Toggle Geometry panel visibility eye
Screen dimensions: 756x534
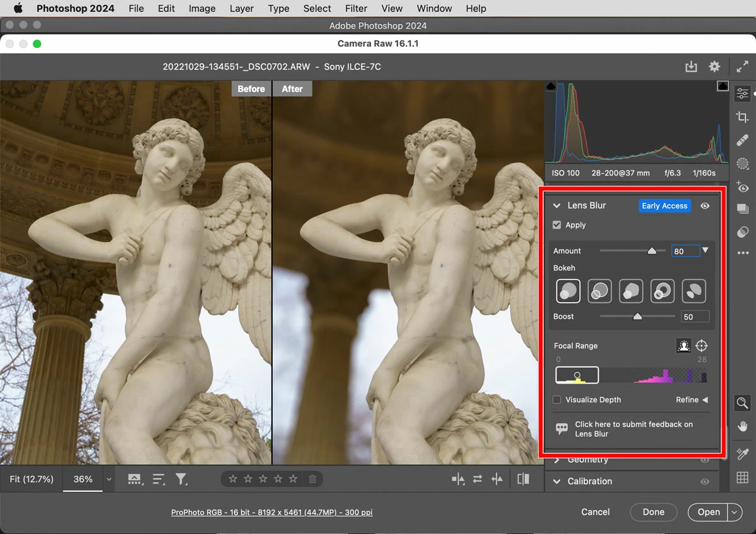(705, 460)
